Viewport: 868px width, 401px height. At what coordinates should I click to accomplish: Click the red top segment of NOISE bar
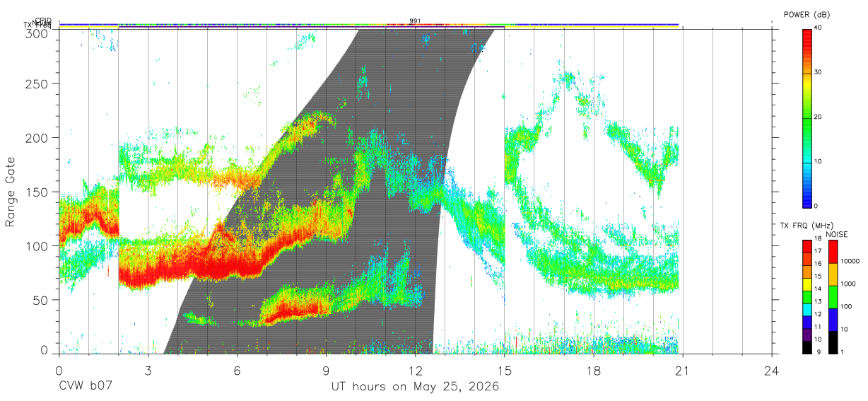click(x=833, y=251)
